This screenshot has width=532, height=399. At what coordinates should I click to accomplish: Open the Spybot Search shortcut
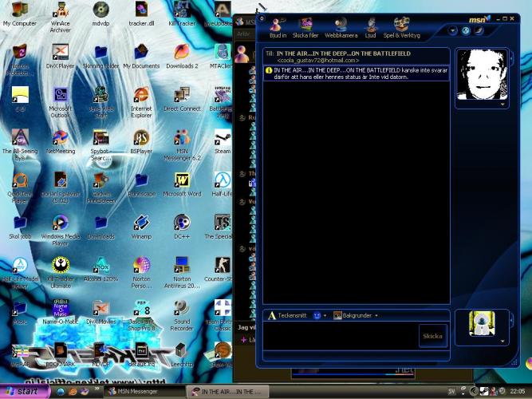click(x=100, y=145)
